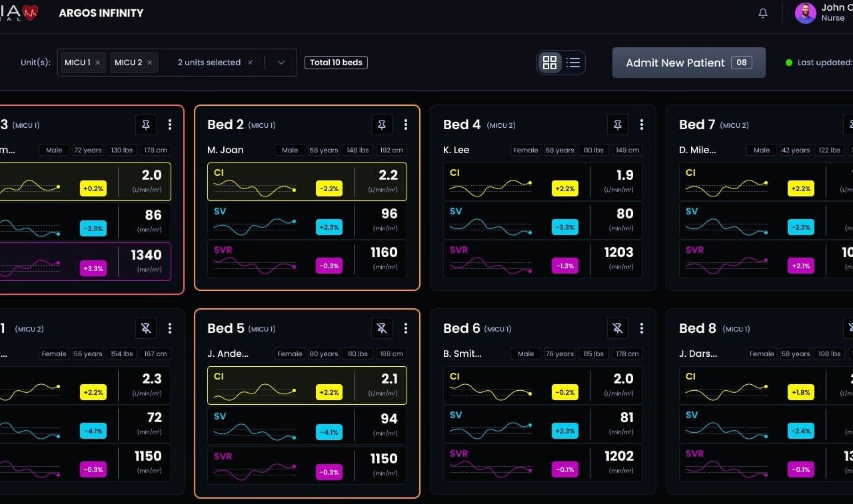Toggle pin state for Bed 4

click(617, 125)
